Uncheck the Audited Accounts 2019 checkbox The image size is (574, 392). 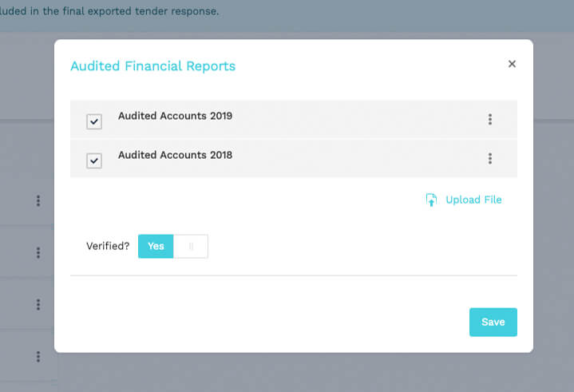coord(94,121)
